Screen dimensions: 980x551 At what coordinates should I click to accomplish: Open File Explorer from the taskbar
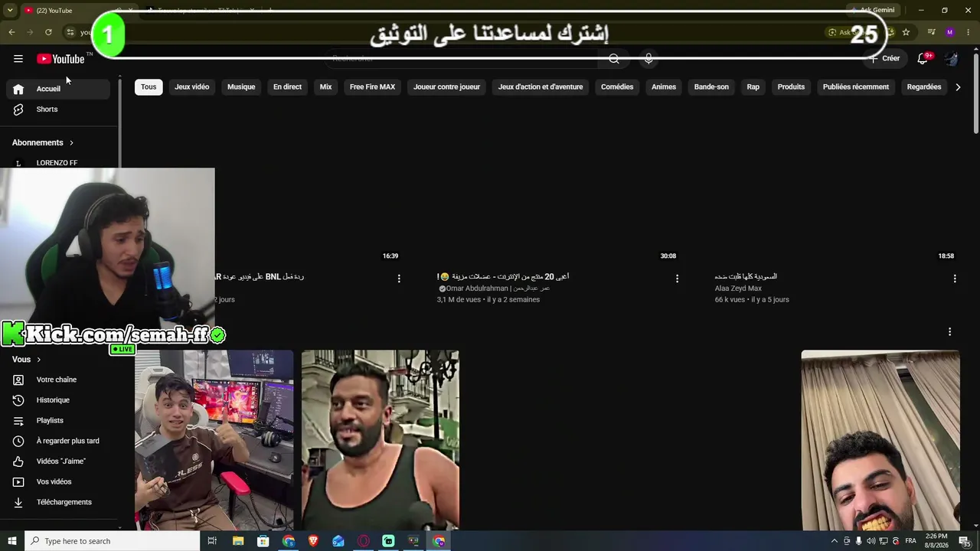[238, 541]
